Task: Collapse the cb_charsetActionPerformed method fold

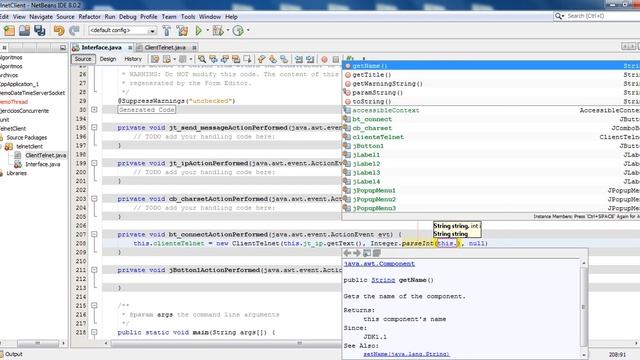Action: [94, 198]
